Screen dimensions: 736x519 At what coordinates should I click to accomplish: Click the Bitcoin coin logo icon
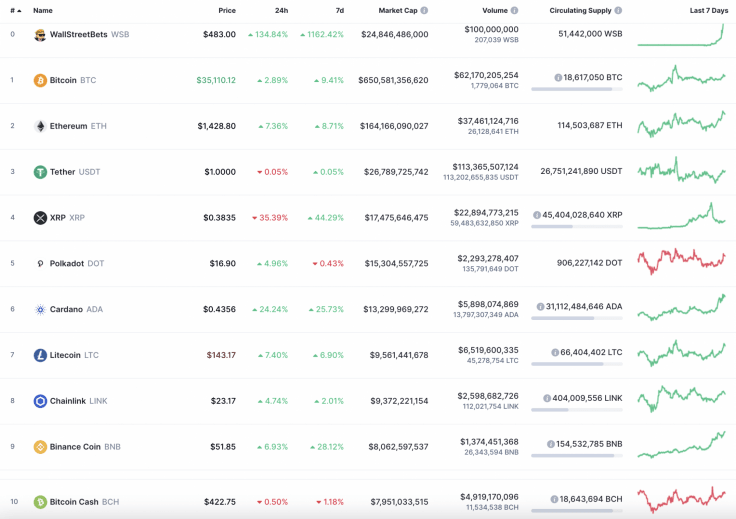(x=40, y=80)
